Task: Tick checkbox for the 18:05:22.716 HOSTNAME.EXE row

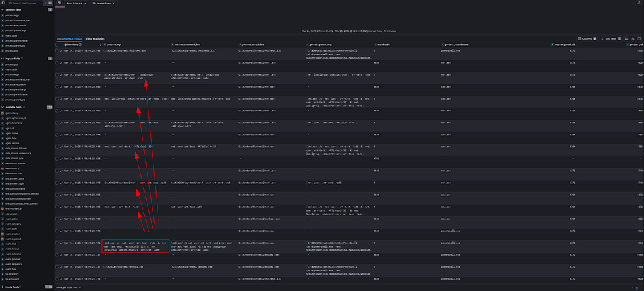Action: (57, 278)
